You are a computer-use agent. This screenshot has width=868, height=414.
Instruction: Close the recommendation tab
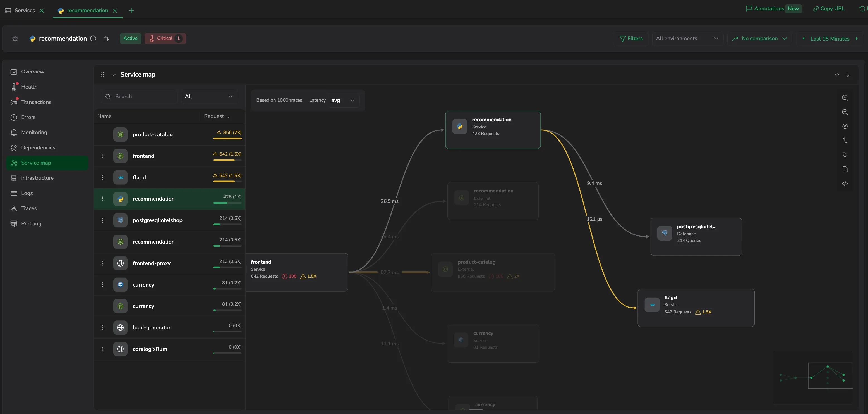[115, 10]
